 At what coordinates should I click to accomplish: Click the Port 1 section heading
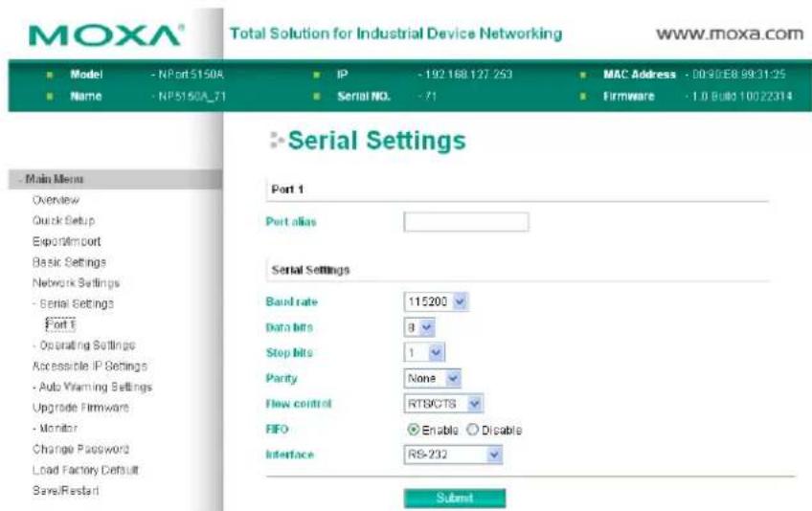(287, 189)
